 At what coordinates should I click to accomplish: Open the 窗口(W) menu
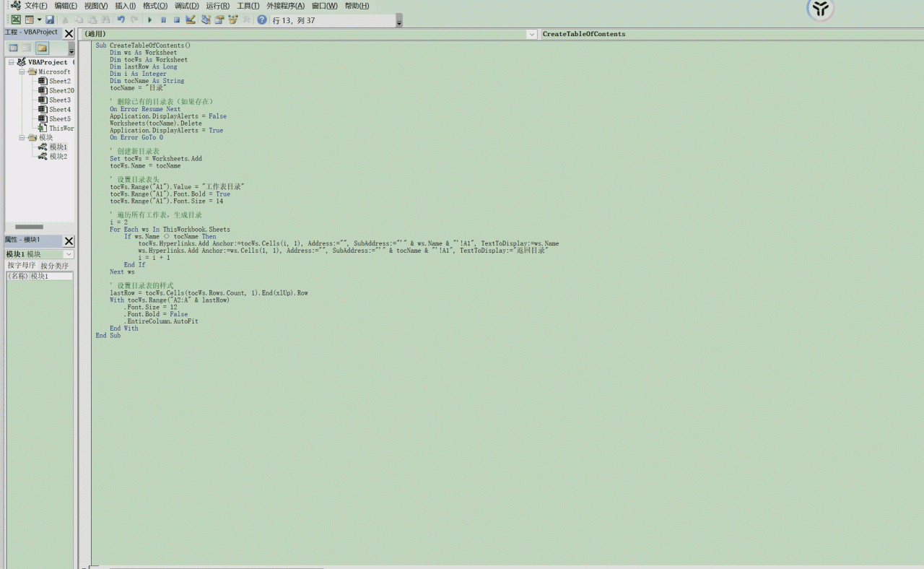click(324, 6)
